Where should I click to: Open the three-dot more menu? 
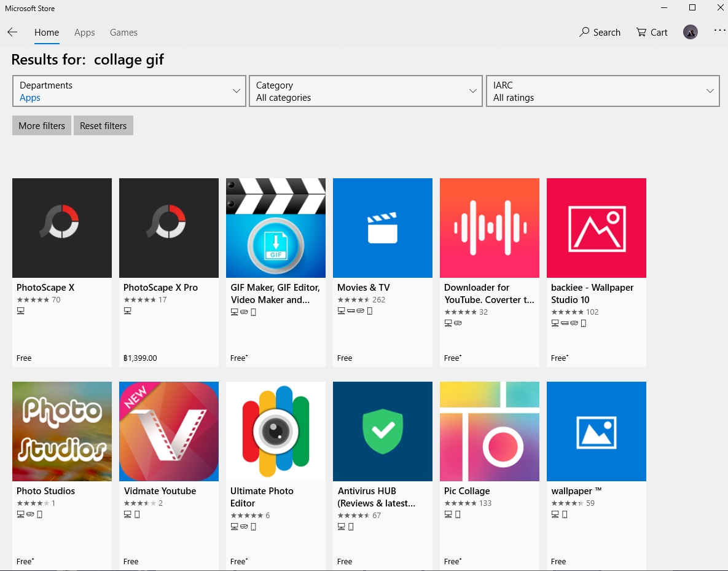(719, 30)
